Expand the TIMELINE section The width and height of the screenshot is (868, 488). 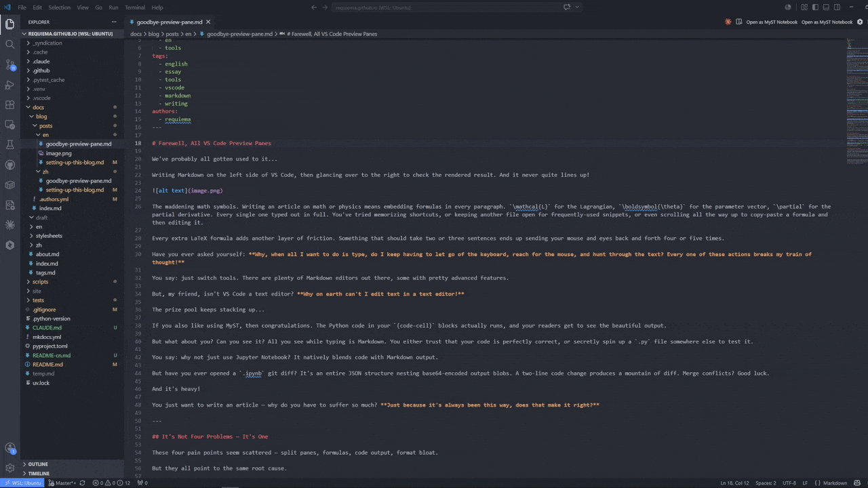point(72,474)
